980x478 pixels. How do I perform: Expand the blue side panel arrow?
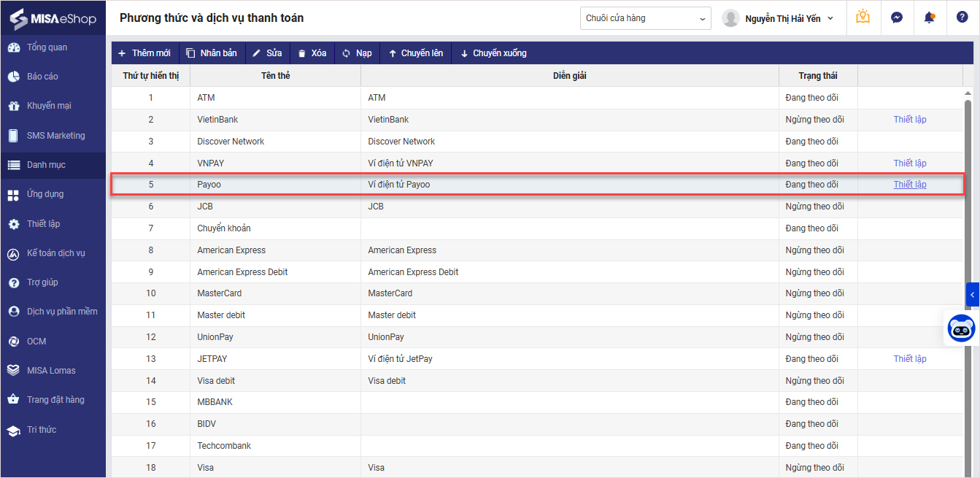pos(973,295)
